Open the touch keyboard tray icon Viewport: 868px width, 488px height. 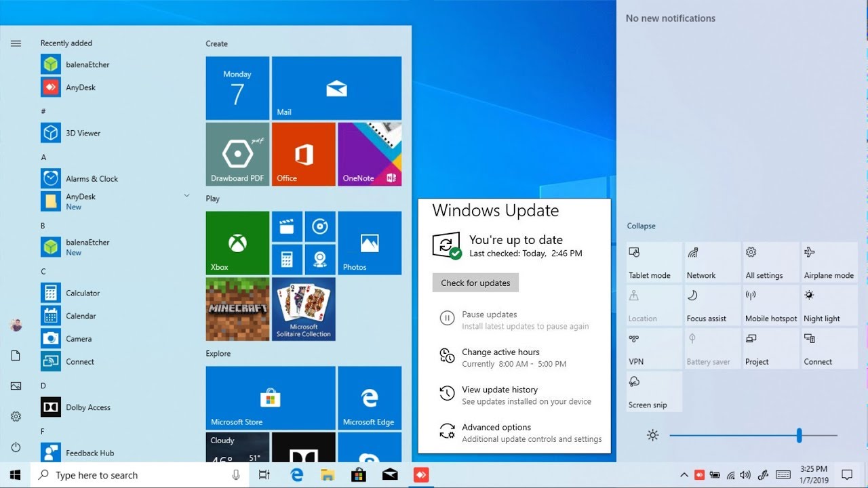[783, 475]
